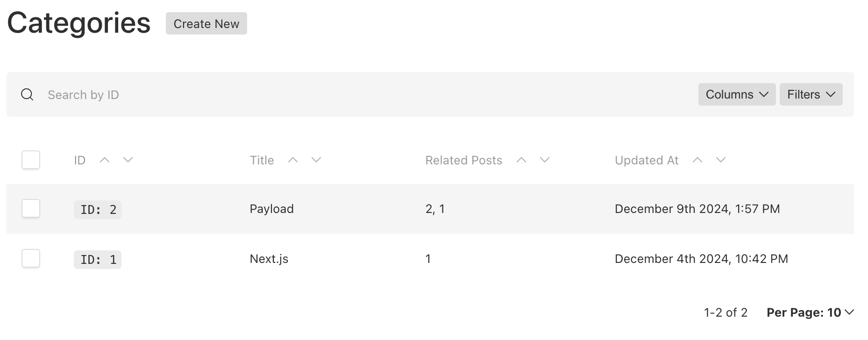The width and height of the screenshot is (868, 340).
Task: Change the Per Page: 10 setting
Action: pyautogui.click(x=810, y=312)
